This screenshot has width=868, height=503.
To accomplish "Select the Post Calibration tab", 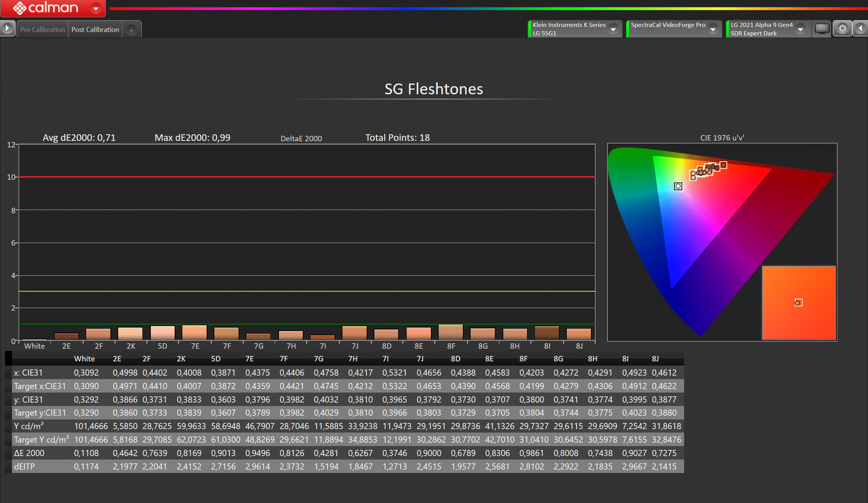I will pos(95,30).
